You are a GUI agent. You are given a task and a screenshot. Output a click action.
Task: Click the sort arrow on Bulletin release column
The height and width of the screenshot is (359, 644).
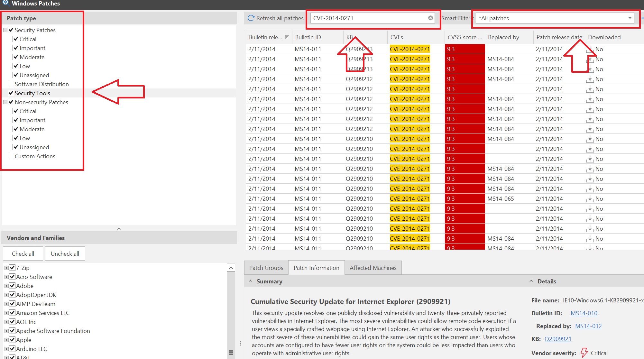tap(287, 37)
